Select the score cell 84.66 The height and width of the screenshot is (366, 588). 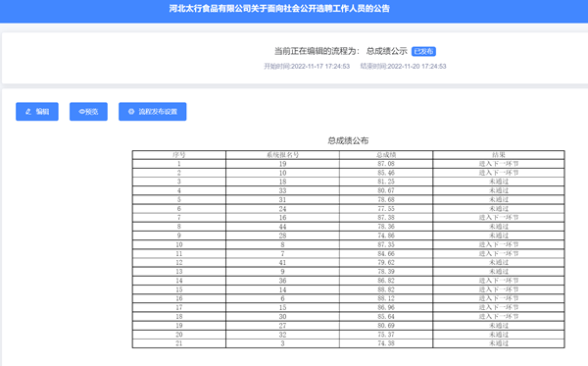(386, 254)
